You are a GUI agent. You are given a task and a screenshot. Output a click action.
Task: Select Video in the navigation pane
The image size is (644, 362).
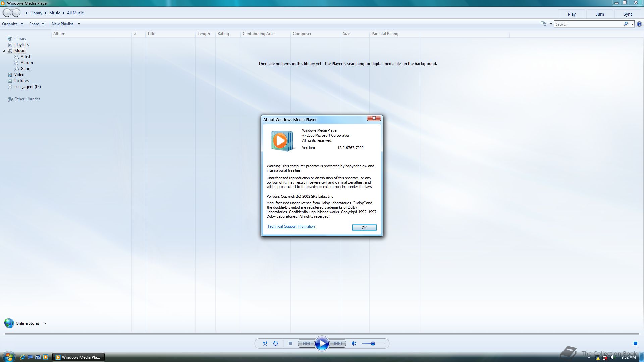pos(16,75)
